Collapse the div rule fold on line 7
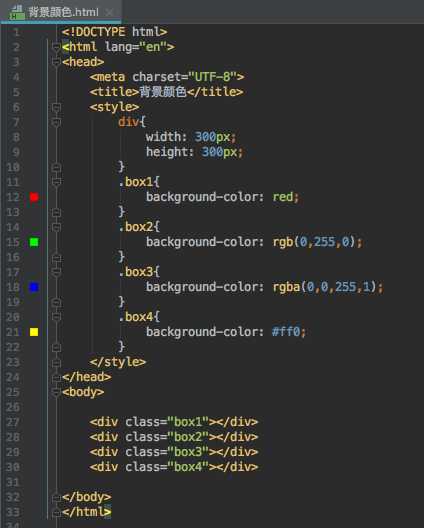 (x=57, y=122)
